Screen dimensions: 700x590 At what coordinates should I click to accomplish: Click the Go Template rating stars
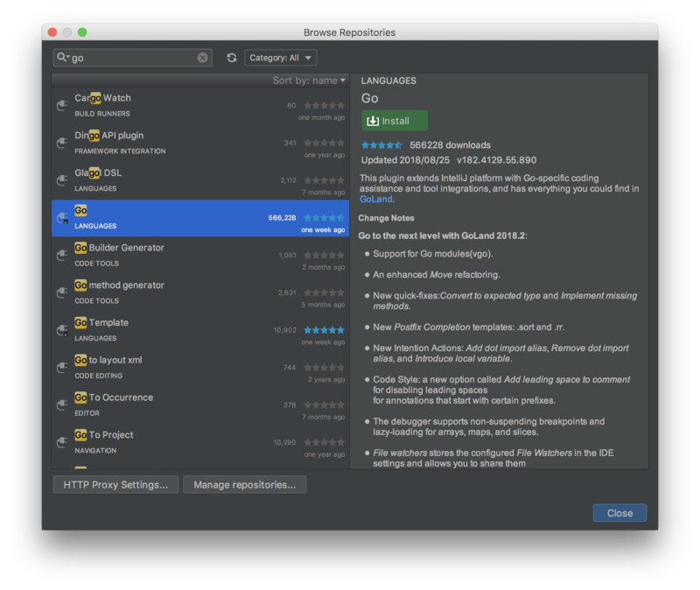(x=324, y=330)
